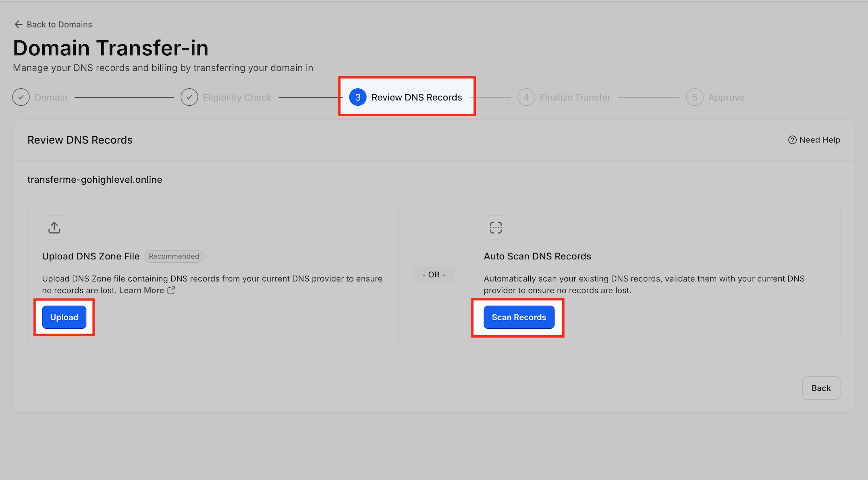Click the external link icon after Learn More
Image resolution: width=868 pixels, height=480 pixels.
coord(171,290)
